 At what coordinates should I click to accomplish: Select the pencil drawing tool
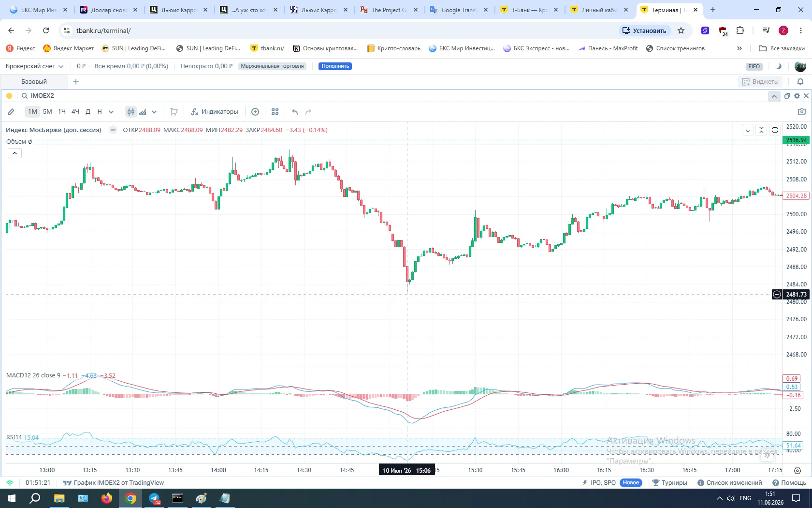tap(11, 112)
